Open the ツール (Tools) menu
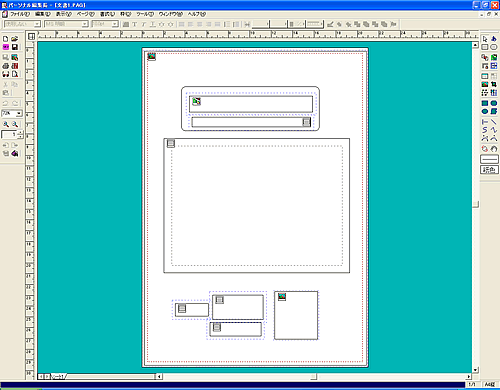Image resolution: width=500 pixels, height=390 pixels. (x=145, y=14)
